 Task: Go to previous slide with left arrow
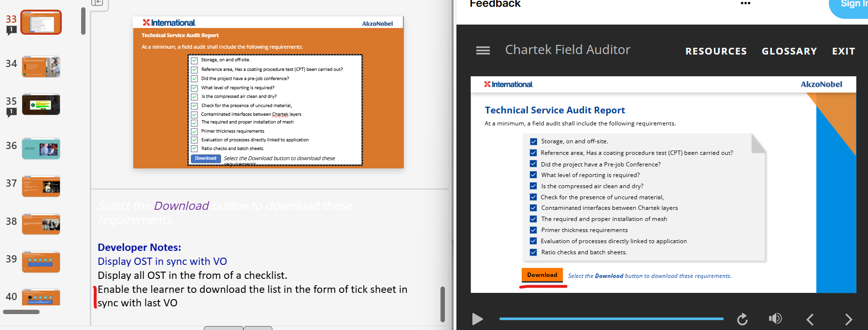[810, 319]
